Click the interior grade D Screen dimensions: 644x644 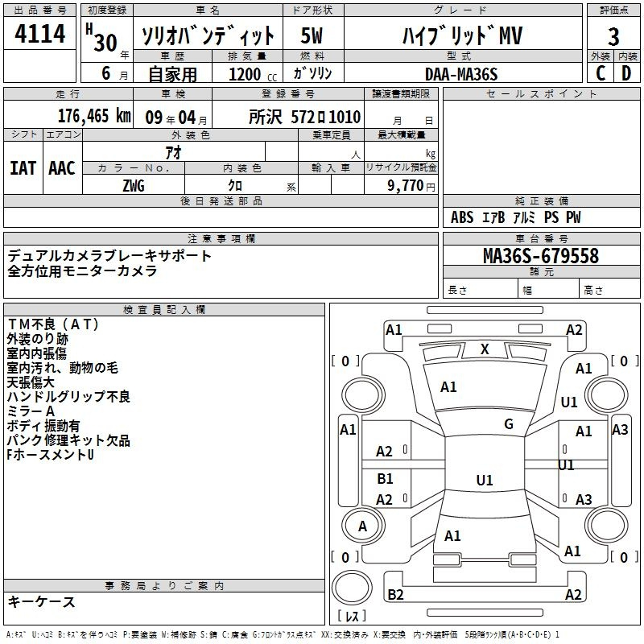[x=626, y=72]
